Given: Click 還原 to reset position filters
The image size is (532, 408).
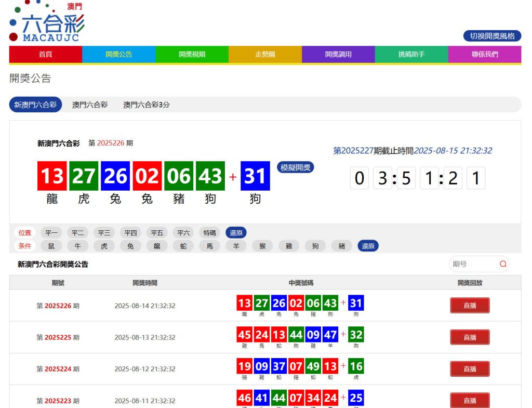Looking at the screenshot, I should point(236,233).
